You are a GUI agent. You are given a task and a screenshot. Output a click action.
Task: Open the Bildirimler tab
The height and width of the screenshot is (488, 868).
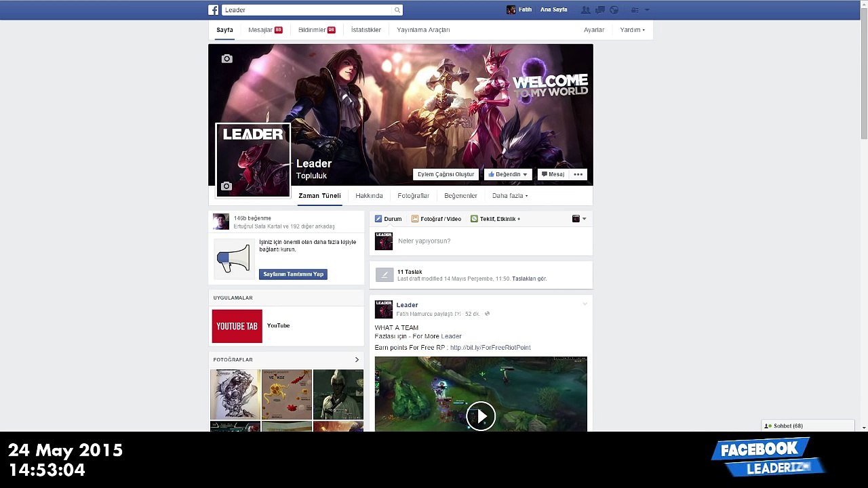click(317, 30)
